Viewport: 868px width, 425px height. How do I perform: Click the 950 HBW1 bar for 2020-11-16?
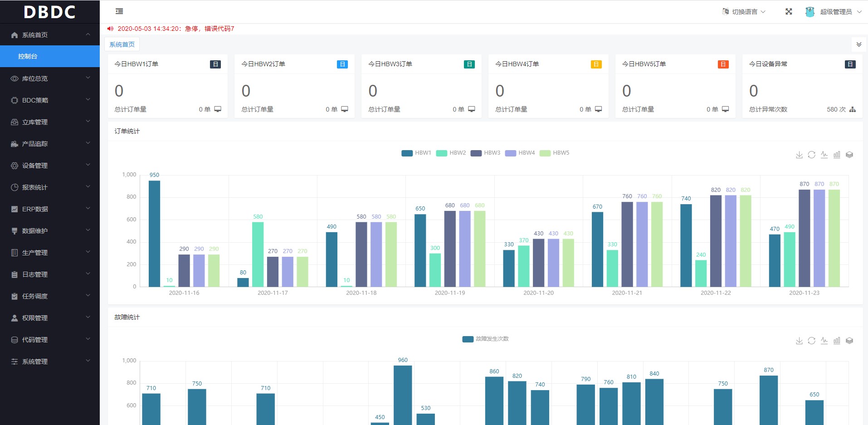[x=154, y=233]
